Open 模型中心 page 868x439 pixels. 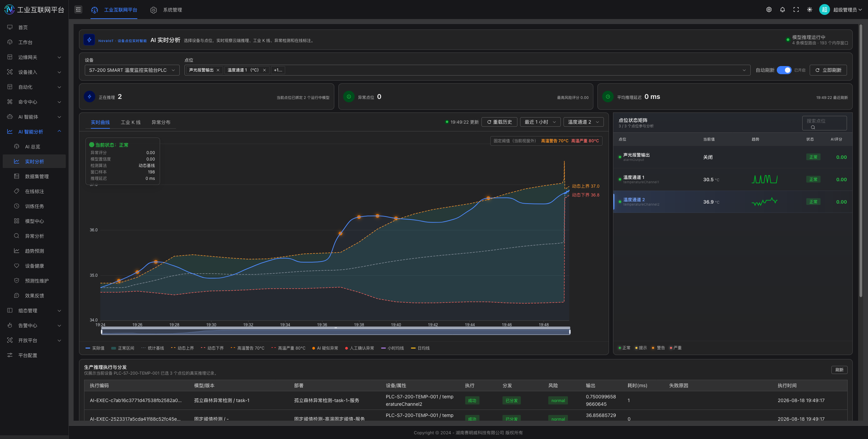[x=34, y=221]
